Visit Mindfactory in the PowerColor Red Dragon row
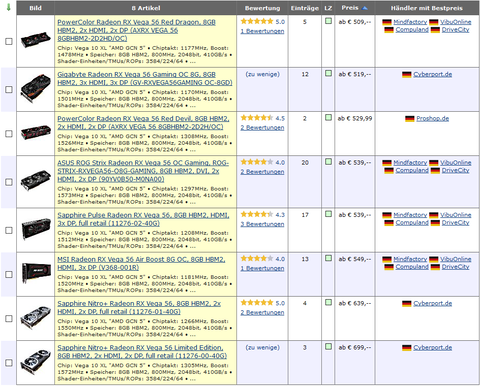Screen dimensions: 480x386 410,22
